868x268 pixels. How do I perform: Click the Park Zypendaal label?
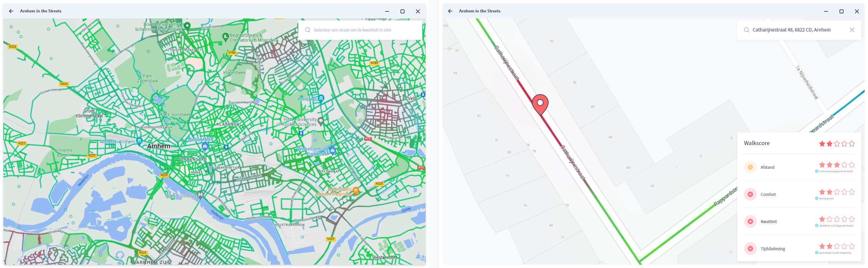[147, 78]
